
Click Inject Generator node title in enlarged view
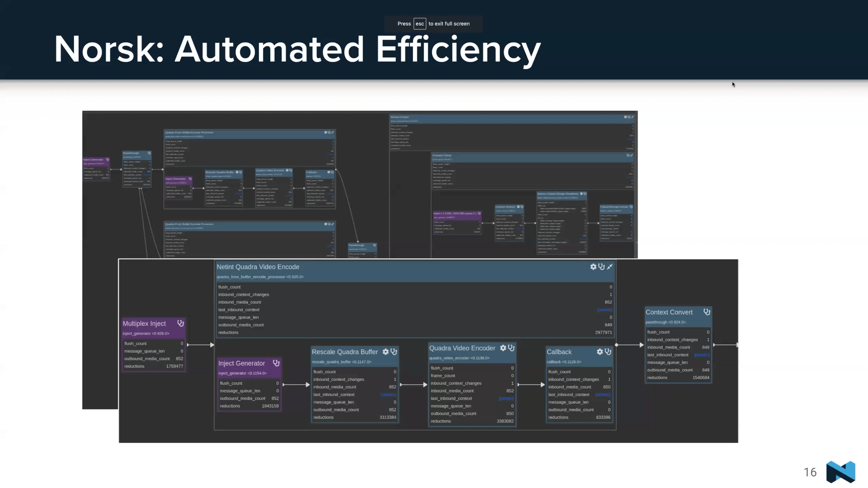pos(241,363)
